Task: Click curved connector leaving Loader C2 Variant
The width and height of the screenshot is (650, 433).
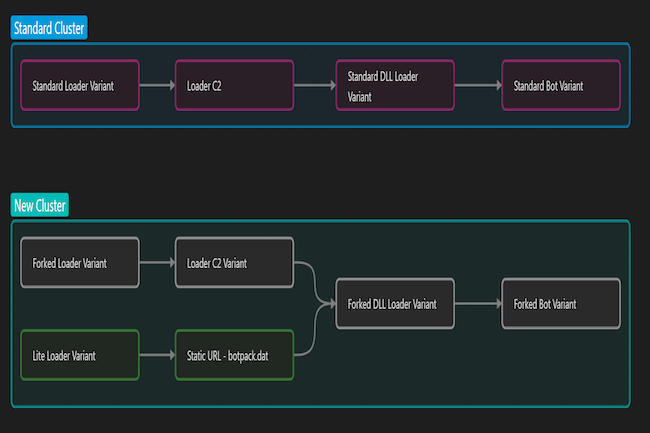Action: pyautogui.click(x=314, y=278)
